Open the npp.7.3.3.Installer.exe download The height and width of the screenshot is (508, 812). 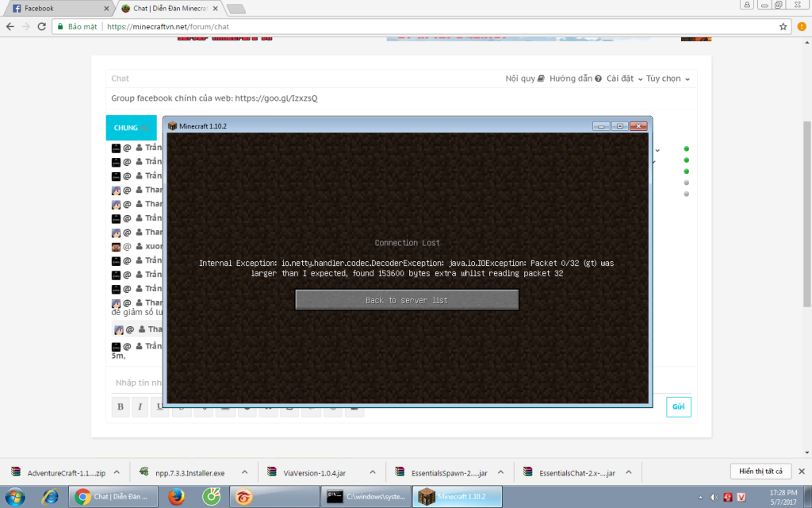click(183, 473)
